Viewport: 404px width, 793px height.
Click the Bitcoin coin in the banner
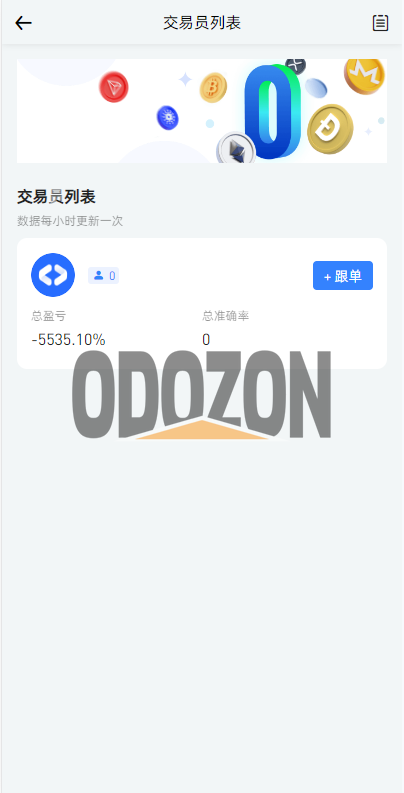pyautogui.click(x=213, y=87)
